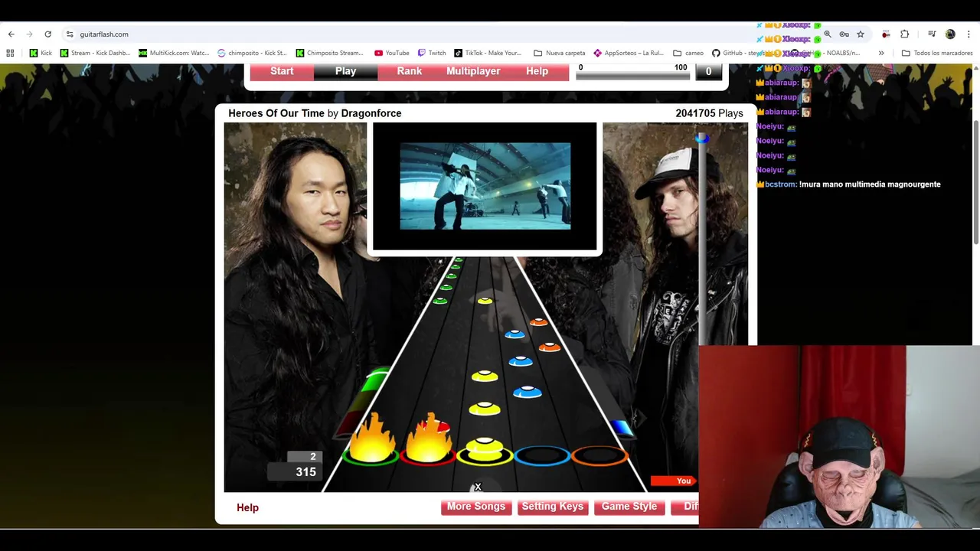Open the Chrome profile avatar
This screenshot has height=551, width=980.
pyautogui.click(x=950, y=34)
